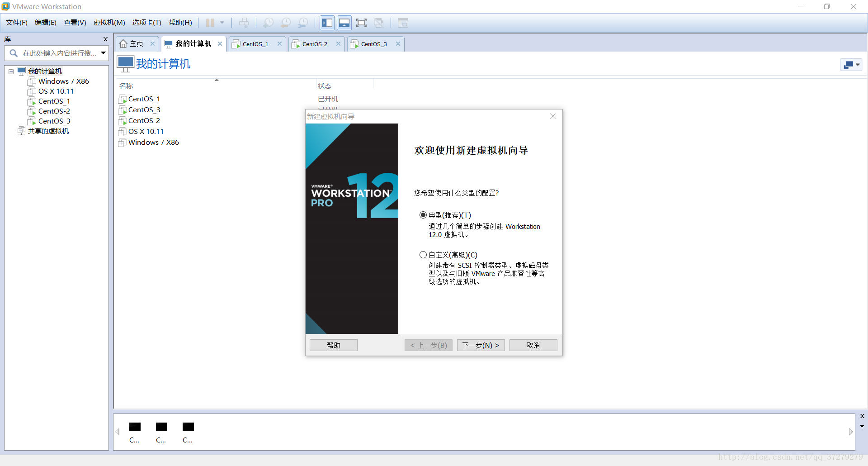
Task: Open the power options dropdown arrow
Action: tap(222, 23)
